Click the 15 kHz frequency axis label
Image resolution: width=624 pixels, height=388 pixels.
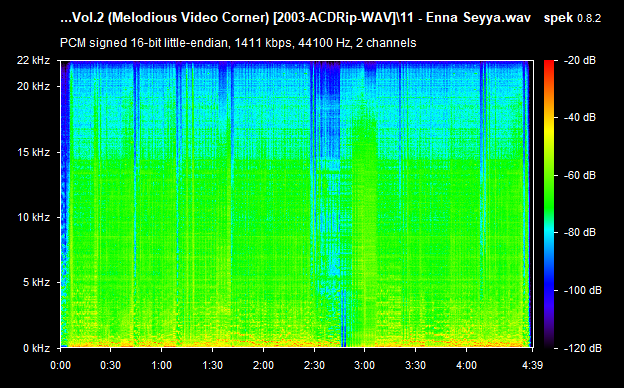pos(33,152)
